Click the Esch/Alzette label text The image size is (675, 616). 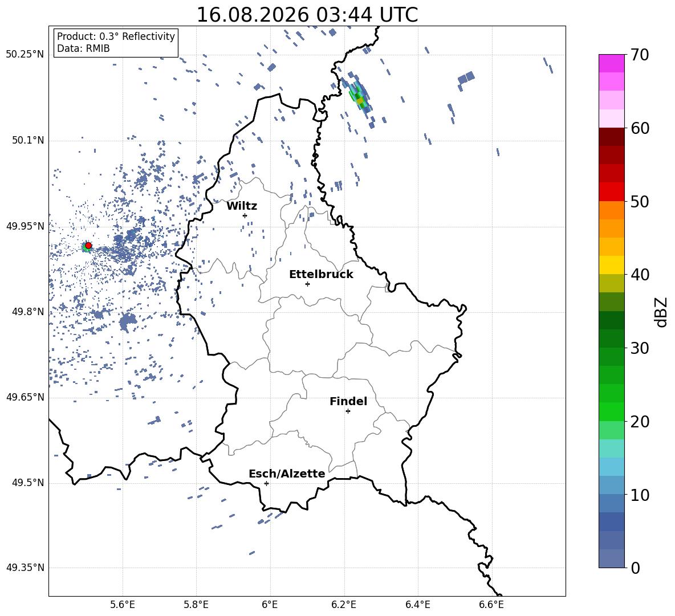pos(287,474)
